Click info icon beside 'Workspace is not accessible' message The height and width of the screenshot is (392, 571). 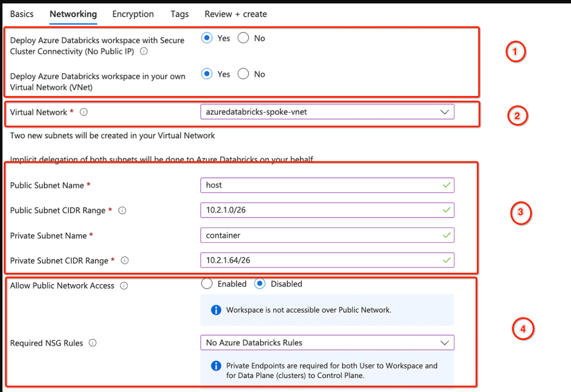[x=216, y=310]
